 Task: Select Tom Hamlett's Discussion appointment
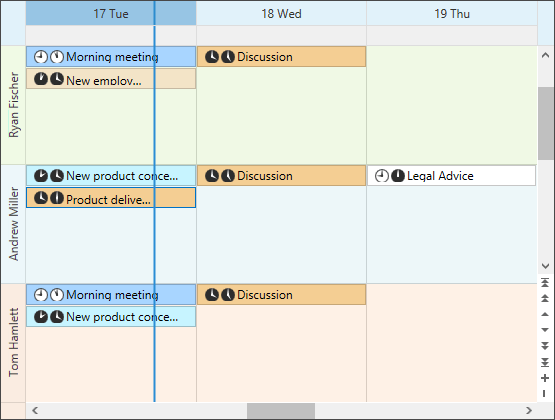pos(281,294)
